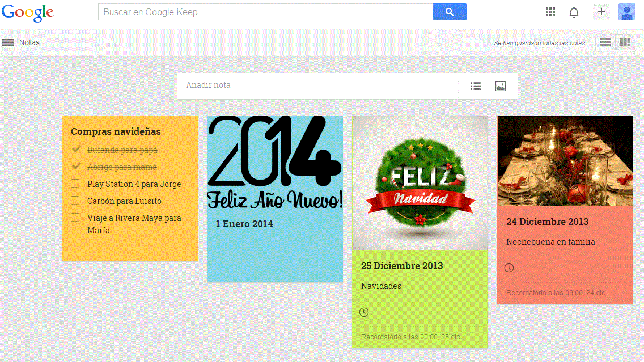Click reminder clock on 24 Diciembre note
The height and width of the screenshot is (362, 644).
coord(509,268)
